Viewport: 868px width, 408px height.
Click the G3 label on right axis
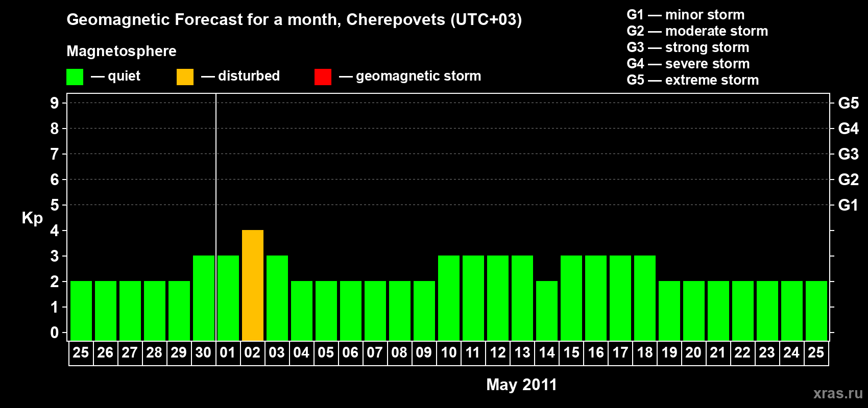click(849, 154)
